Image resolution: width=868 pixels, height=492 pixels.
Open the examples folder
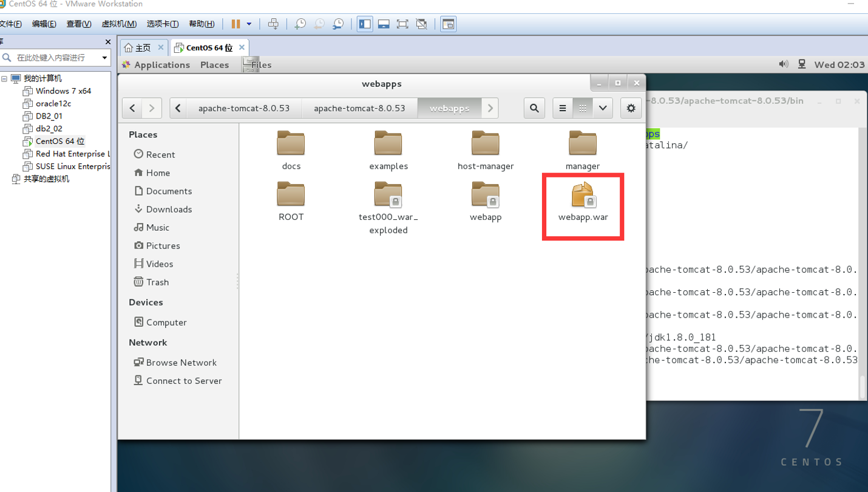pos(388,151)
